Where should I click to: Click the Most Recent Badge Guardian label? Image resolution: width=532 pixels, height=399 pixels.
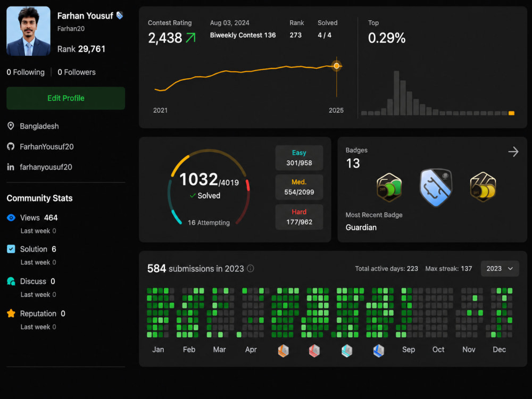[361, 227]
